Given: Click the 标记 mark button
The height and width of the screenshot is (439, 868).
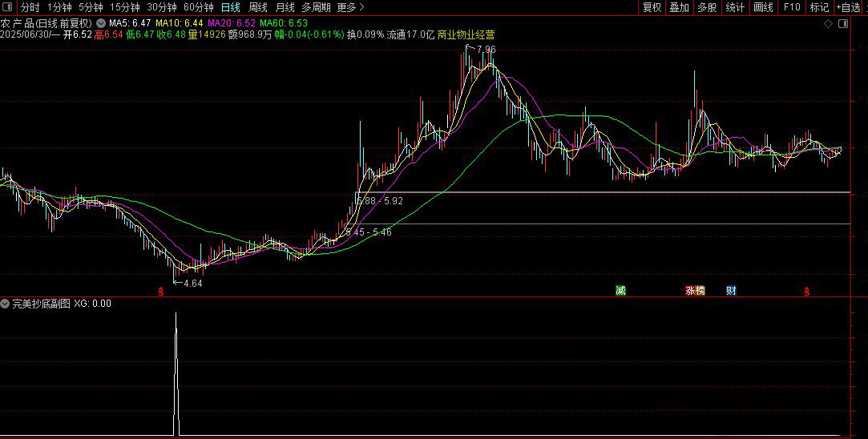Looking at the screenshot, I should point(819,7).
